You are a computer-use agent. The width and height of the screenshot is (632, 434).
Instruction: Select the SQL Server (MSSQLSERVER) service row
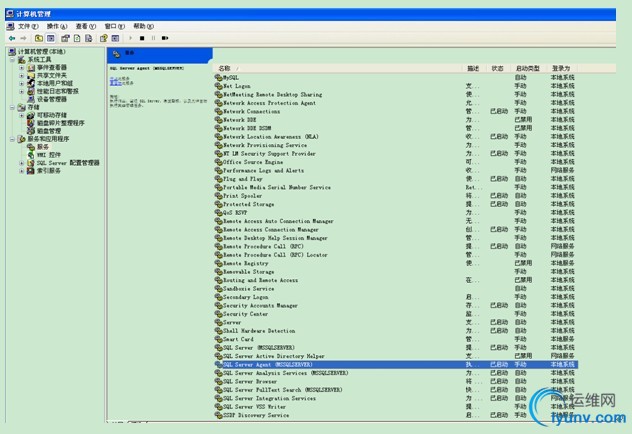click(396, 348)
